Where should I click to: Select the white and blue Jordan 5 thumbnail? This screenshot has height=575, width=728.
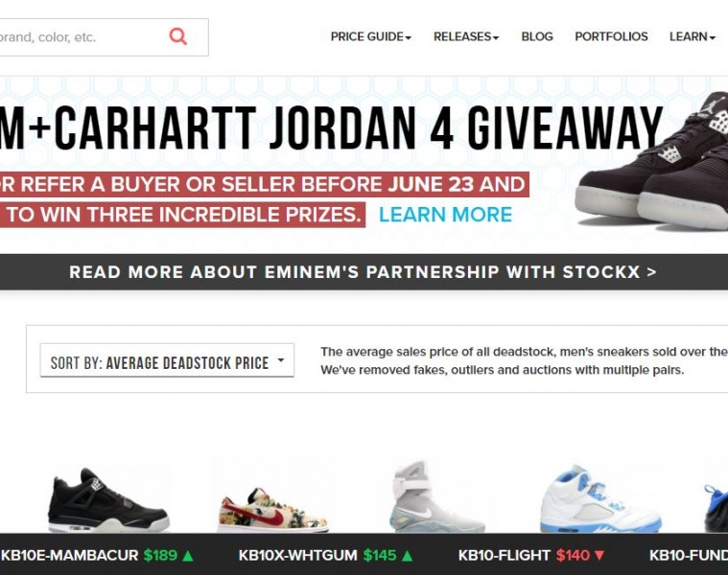[600, 499]
